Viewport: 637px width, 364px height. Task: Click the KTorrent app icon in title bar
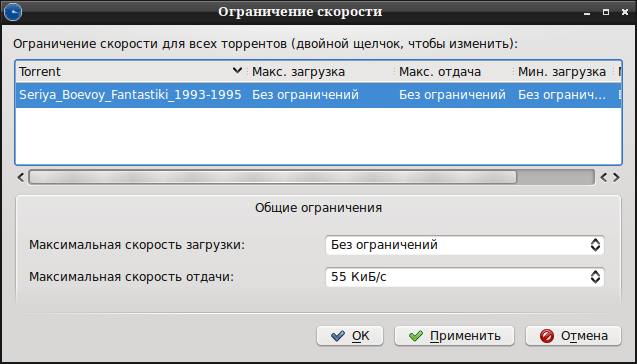13,12
